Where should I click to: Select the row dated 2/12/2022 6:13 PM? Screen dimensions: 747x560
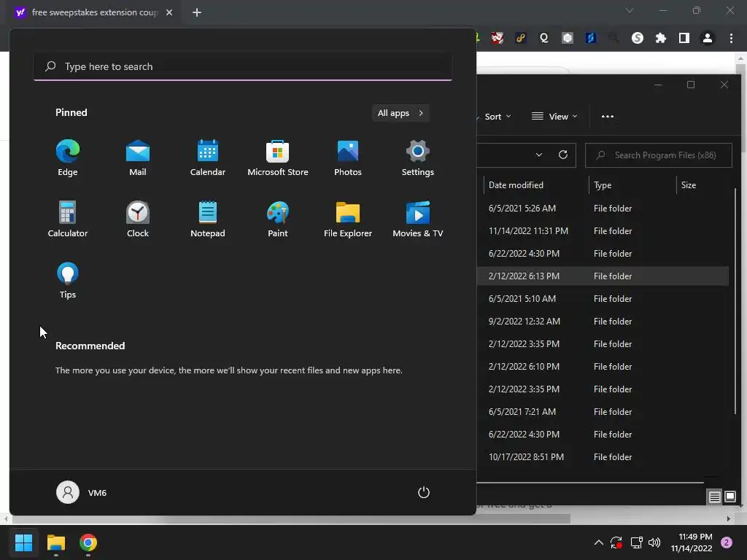(603, 276)
